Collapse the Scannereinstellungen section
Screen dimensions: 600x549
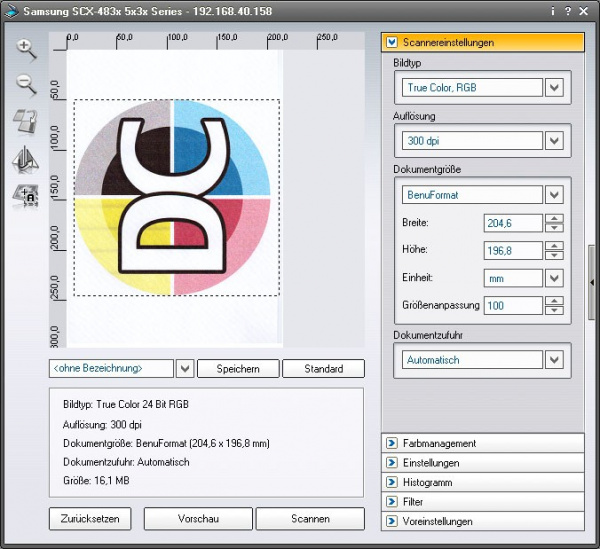392,43
